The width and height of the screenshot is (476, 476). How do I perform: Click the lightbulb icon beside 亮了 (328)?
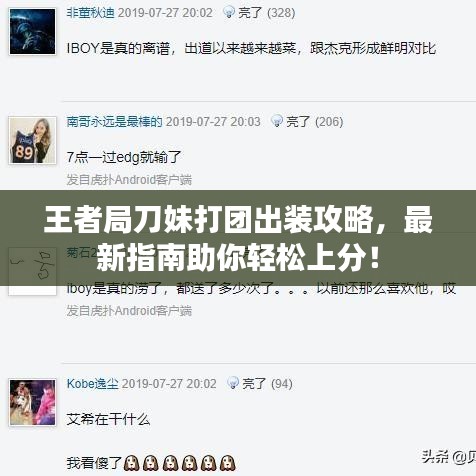coord(229,12)
